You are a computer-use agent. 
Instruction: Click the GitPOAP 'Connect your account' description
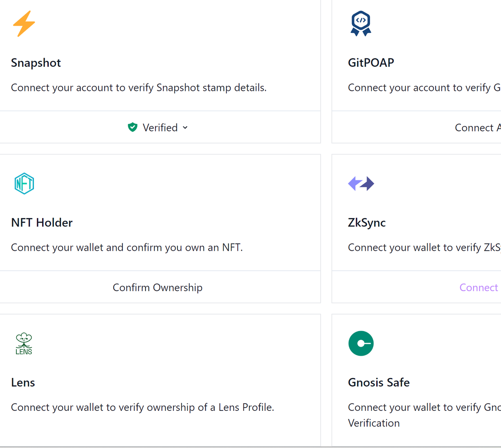(x=424, y=88)
